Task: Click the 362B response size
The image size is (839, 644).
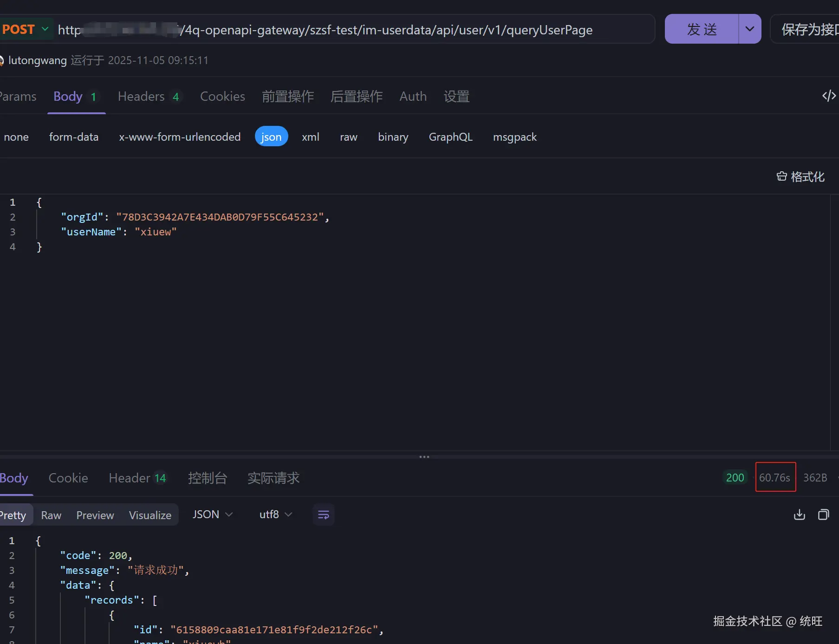Action: click(x=815, y=477)
